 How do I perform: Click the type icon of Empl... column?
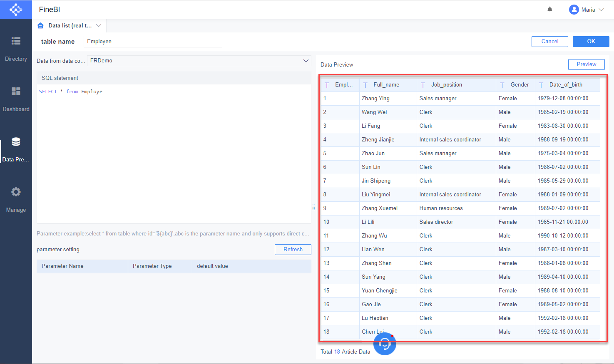tap(327, 85)
